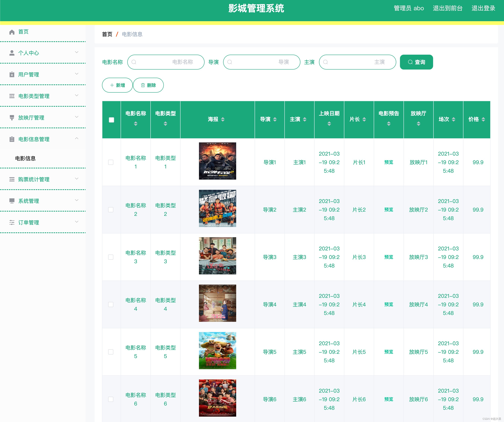Screen dimensions: 504x422
Task: Sort table by 上映日期 column arrows
Action: pyautogui.click(x=329, y=124)
